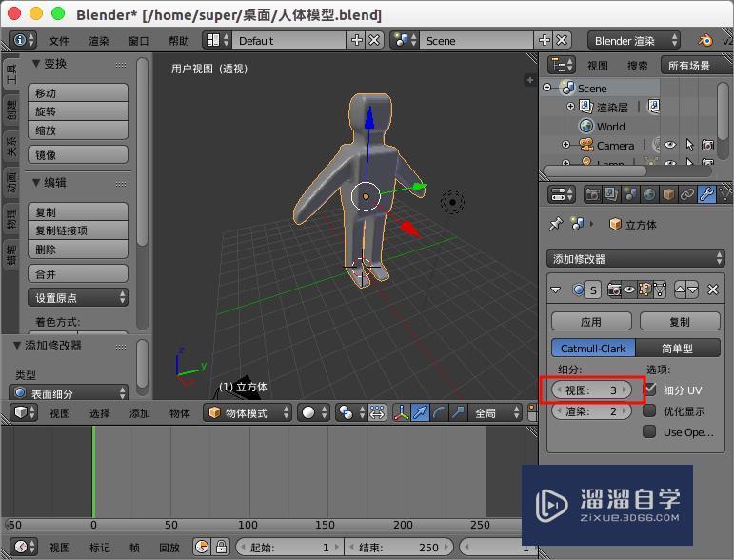Image resolution: width=734 pixels, height=560 pixels.
Task: Delete the current Scene with X
Action: 562,40
